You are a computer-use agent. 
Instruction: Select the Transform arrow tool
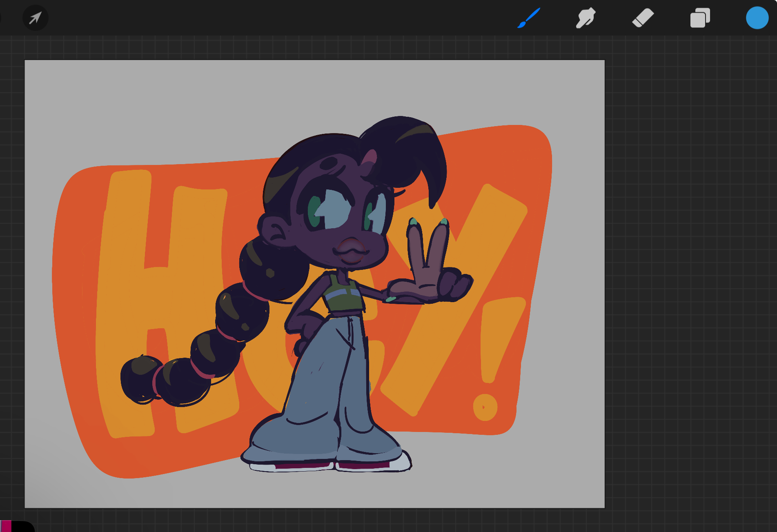(x=36, y=18)
